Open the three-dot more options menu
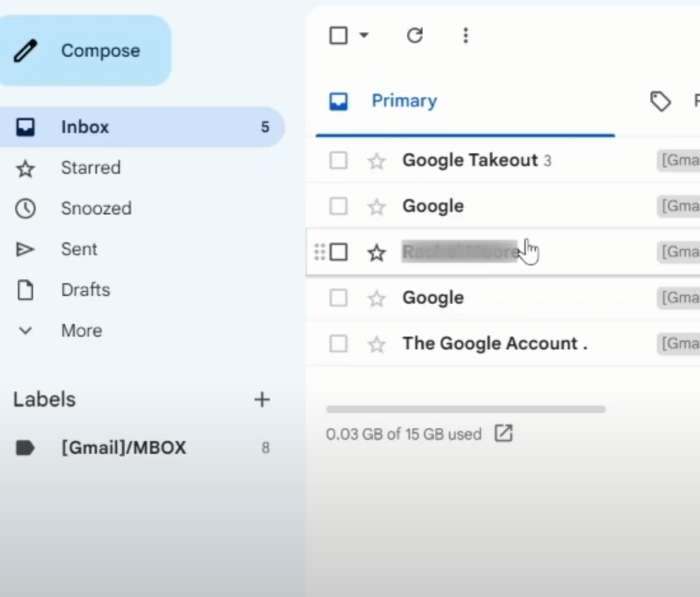Screen dimensions: 700x597 466,35
